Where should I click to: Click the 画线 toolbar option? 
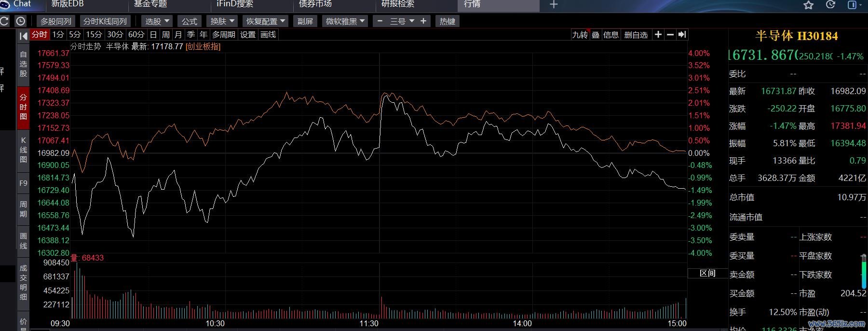point(268,35)
